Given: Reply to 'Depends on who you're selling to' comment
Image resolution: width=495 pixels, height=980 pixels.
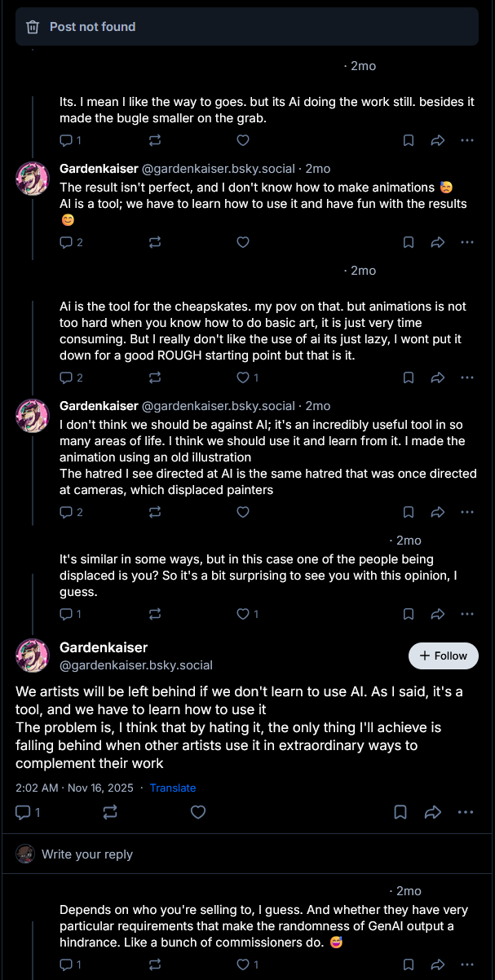Looking at the screenshot, I should [x=67, y=965].
